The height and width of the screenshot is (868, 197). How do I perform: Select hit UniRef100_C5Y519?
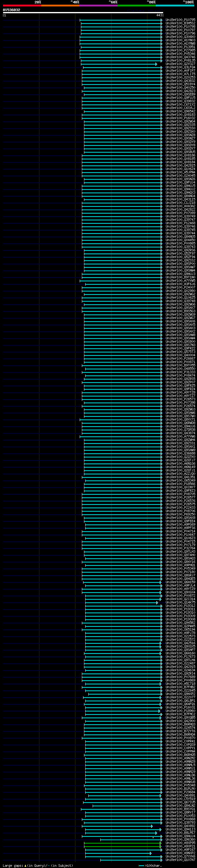pos(180,799)
